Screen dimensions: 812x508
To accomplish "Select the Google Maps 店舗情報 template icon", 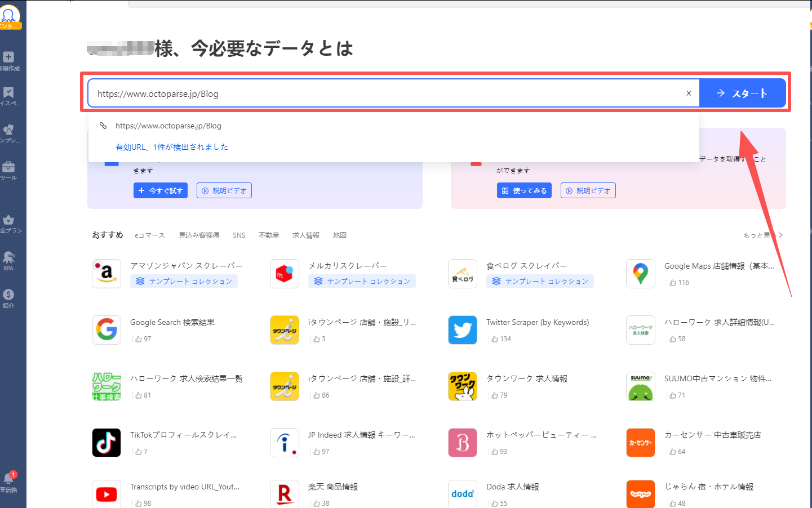I will click(640, 274).
